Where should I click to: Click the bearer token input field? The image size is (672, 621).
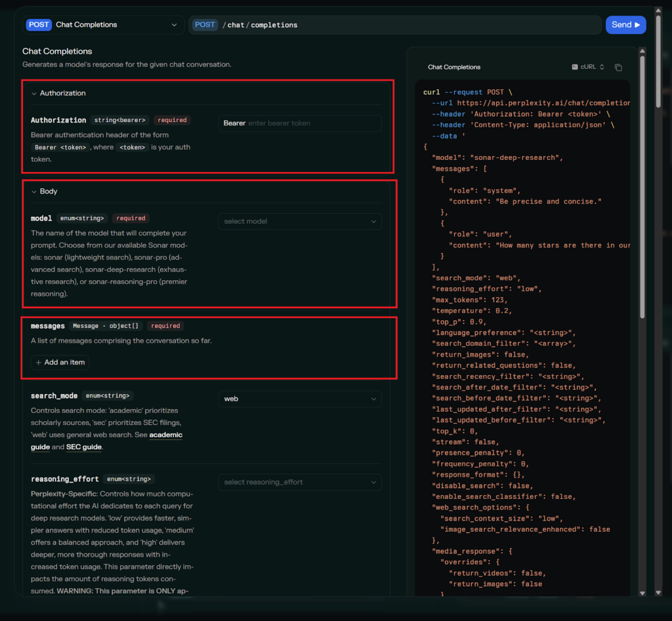(x=311, y=123)
